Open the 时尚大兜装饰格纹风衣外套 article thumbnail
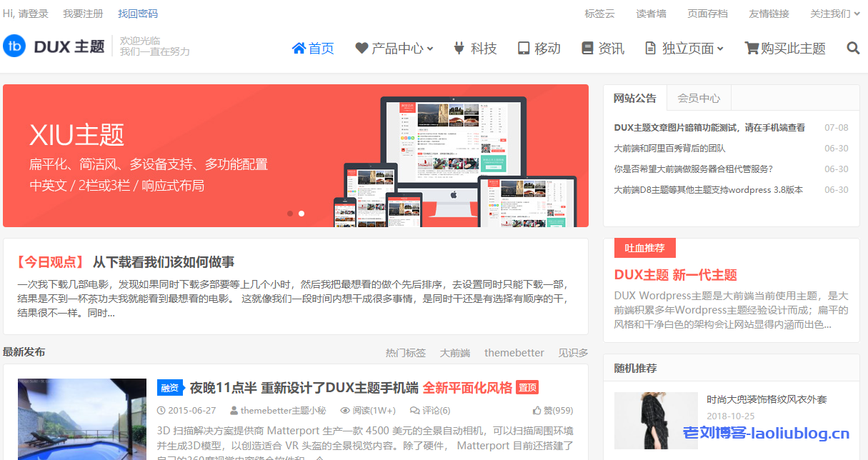The height and width of the screenshot is (460, 868). (x=655, y=421)
